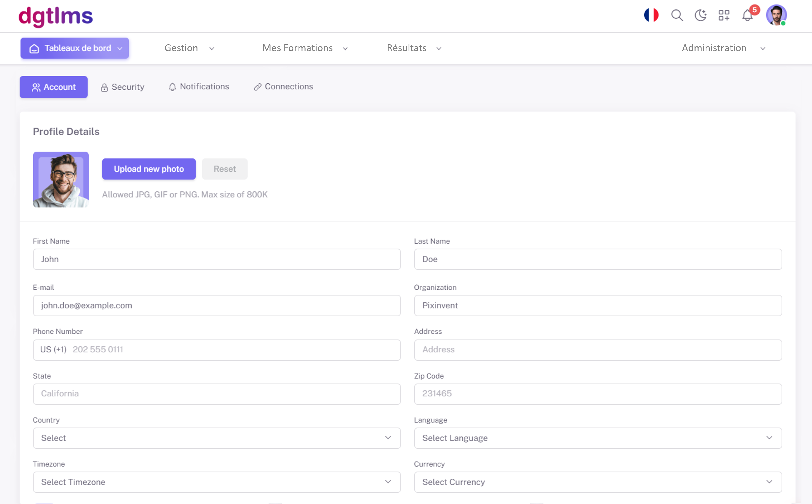Open the Select Language dropdown
This screenshot has height=504, width=812.
click(598, 438)
